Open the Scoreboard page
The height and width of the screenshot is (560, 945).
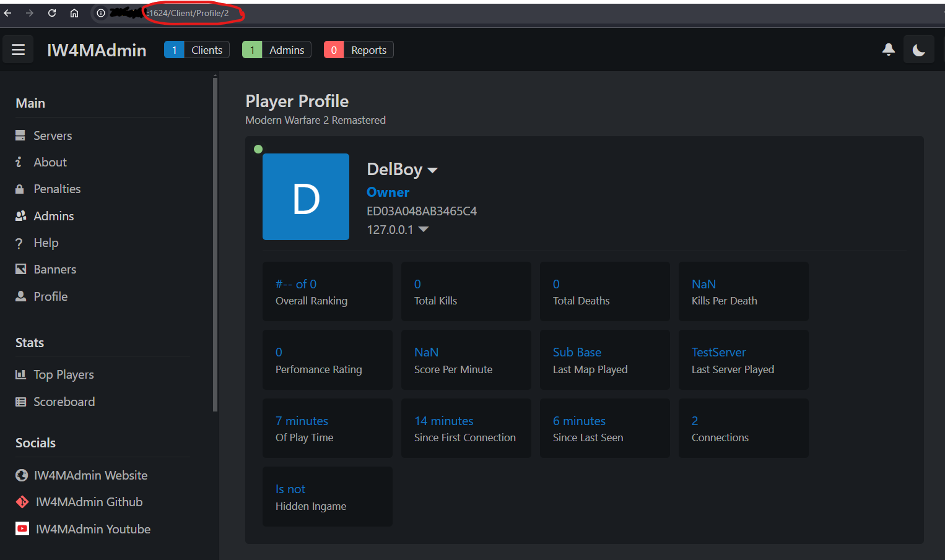64,402
